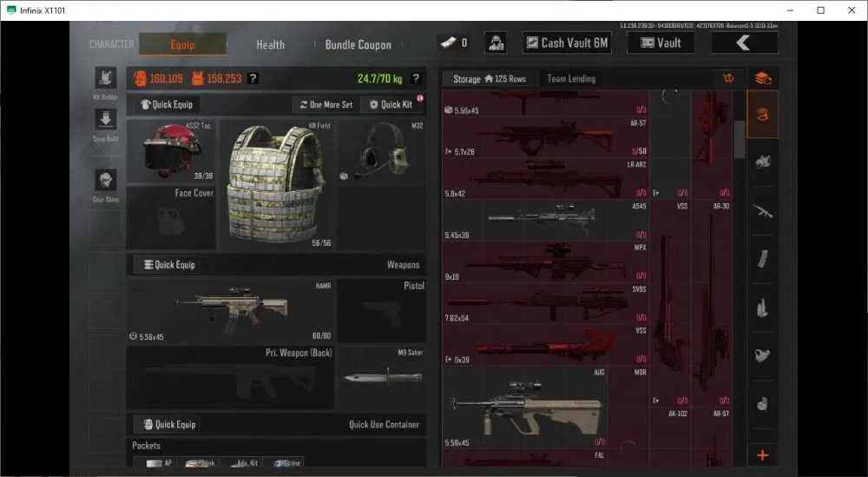The image size is (868, 477).
Task: Select the VSS with 9x39 ammo
Action: pos(545,345)
